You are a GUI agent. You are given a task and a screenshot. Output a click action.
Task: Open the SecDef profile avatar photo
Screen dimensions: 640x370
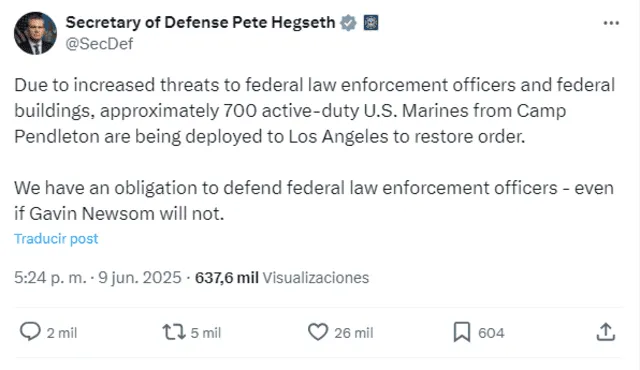(36, 33)
